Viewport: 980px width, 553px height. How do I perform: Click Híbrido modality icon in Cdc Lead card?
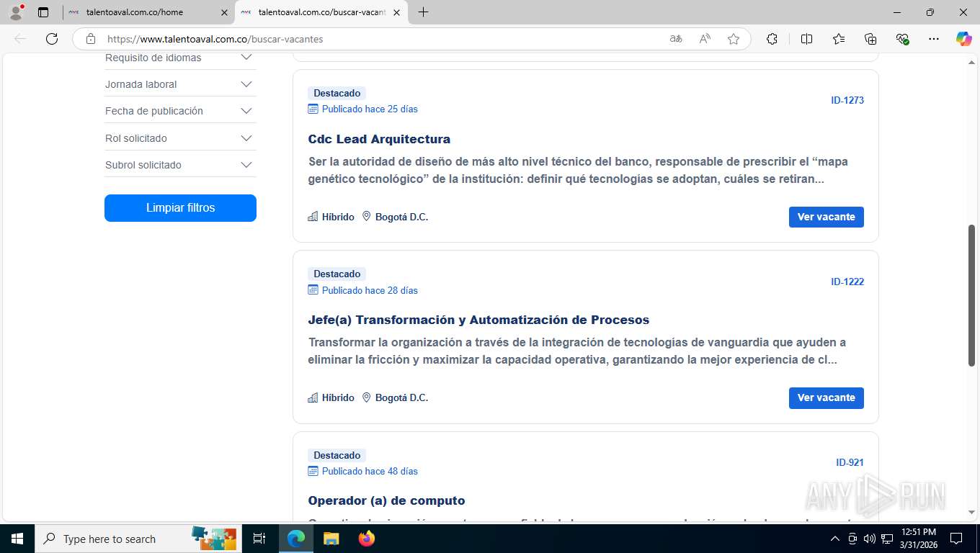(313, 217)
